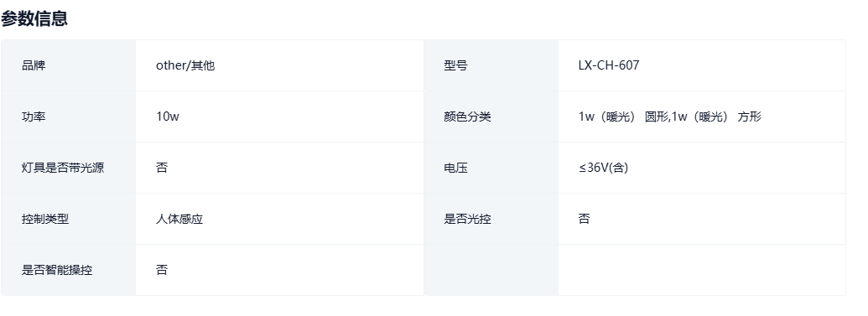868x316 pixels.
Task: Select the 是否光控 label cell
Action: [x=491, y=219]
